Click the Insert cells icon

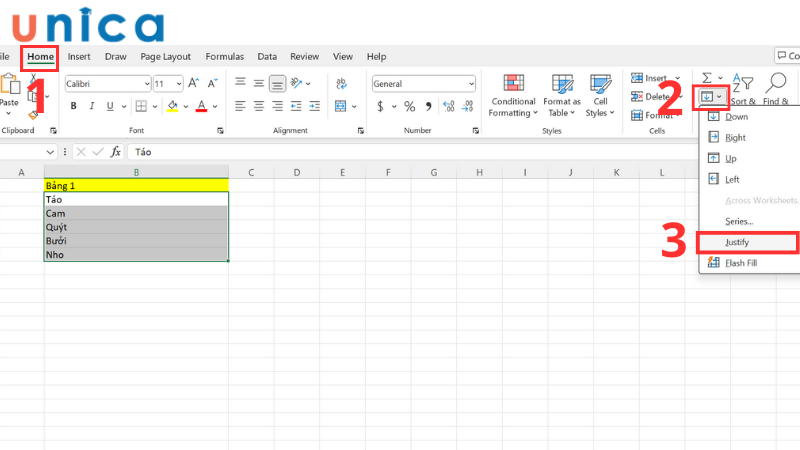pos(637,78)
